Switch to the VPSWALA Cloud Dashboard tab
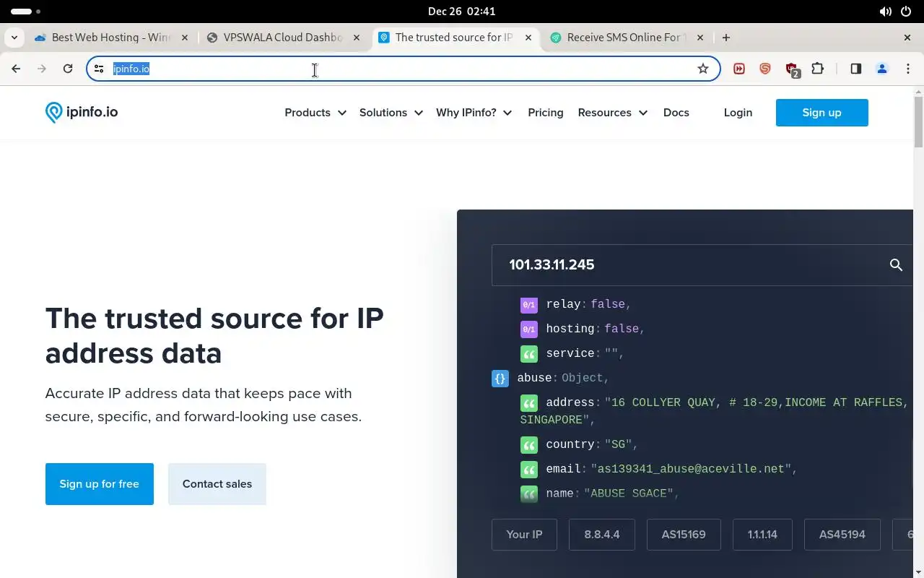The width and height of the screenshot is (924, 578). click(x=282, y=38)
